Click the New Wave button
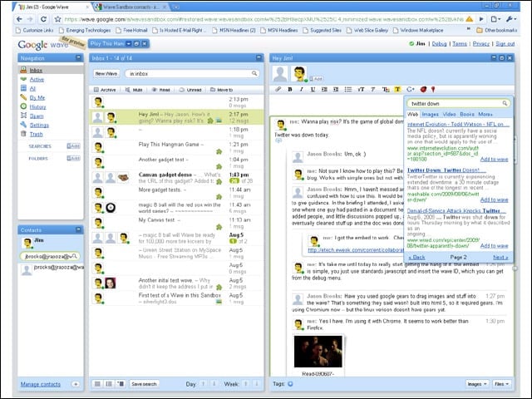The image size is (532, 399). point(106,74)
